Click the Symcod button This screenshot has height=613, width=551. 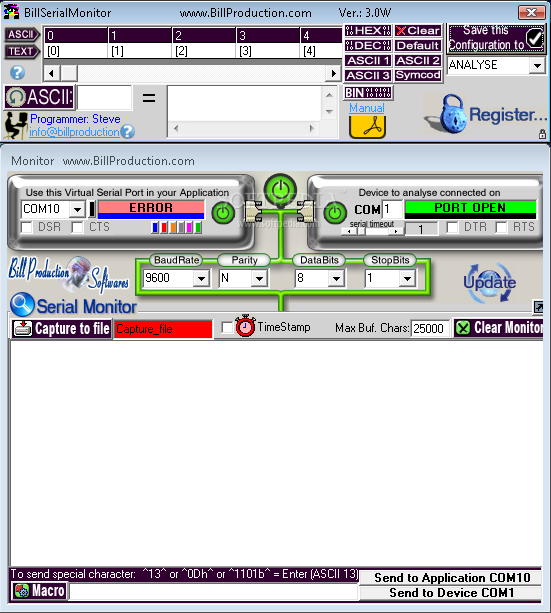[418, 75]
